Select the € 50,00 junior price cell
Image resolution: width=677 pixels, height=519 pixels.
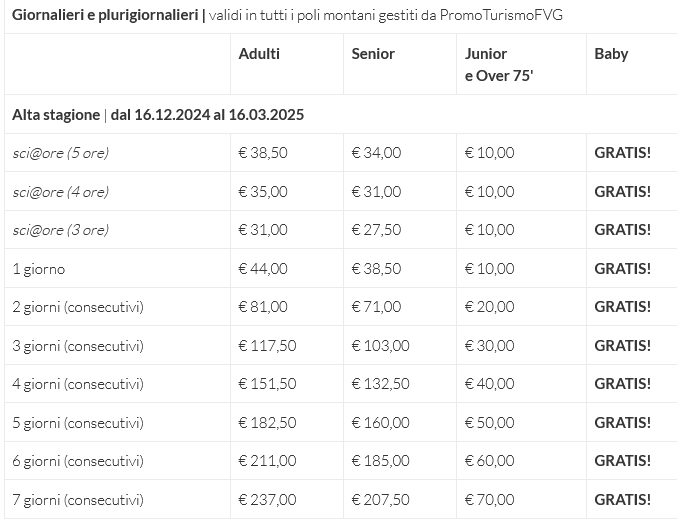(490, 422)
